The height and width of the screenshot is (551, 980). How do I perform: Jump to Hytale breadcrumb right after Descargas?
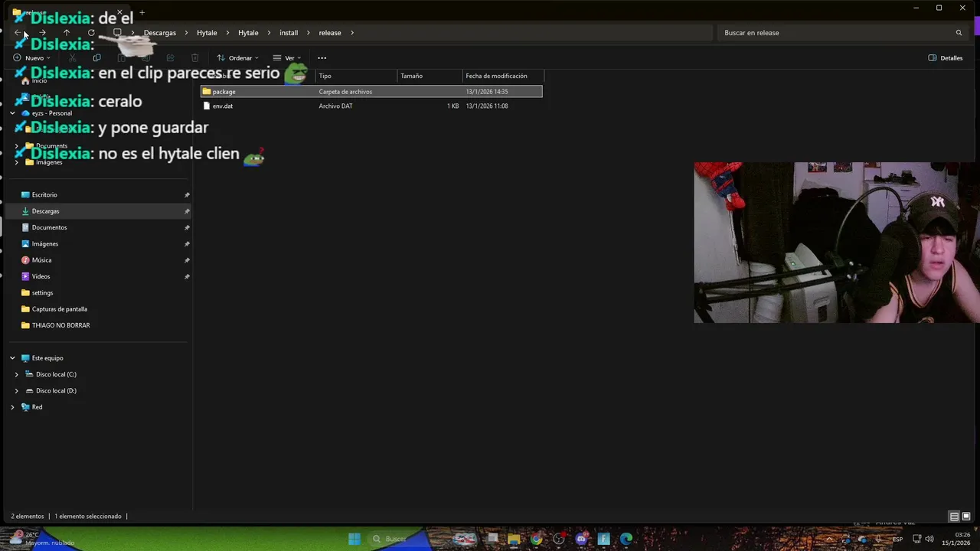207,33
